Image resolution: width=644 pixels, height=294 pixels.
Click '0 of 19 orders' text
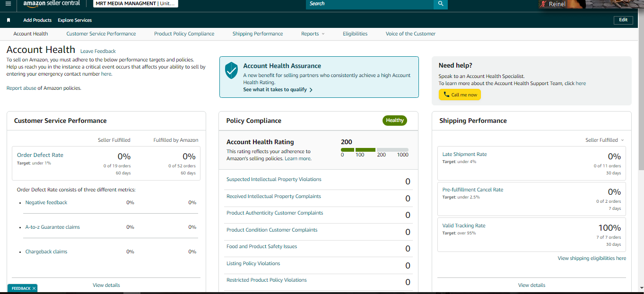point(117,166)
